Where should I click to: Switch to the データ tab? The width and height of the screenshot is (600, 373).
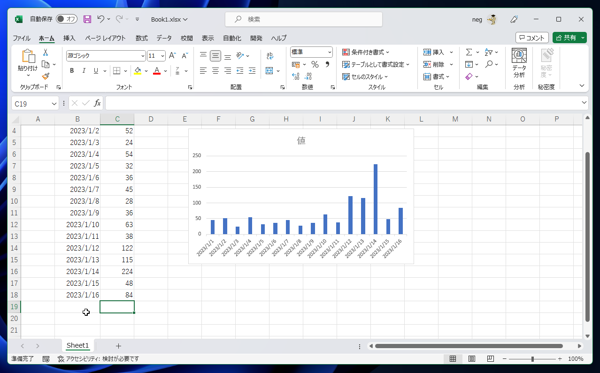(164, 38)
